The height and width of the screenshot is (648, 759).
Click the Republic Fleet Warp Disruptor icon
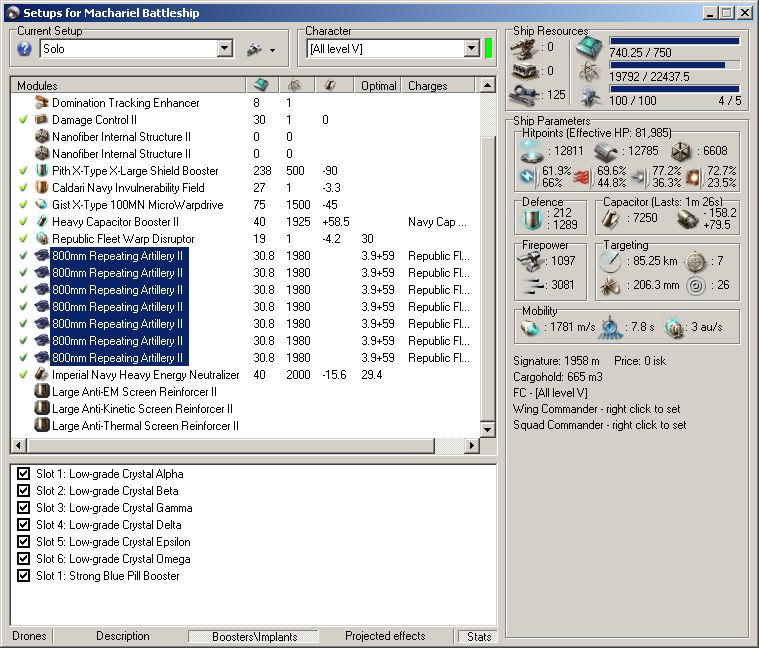(42, 239)
